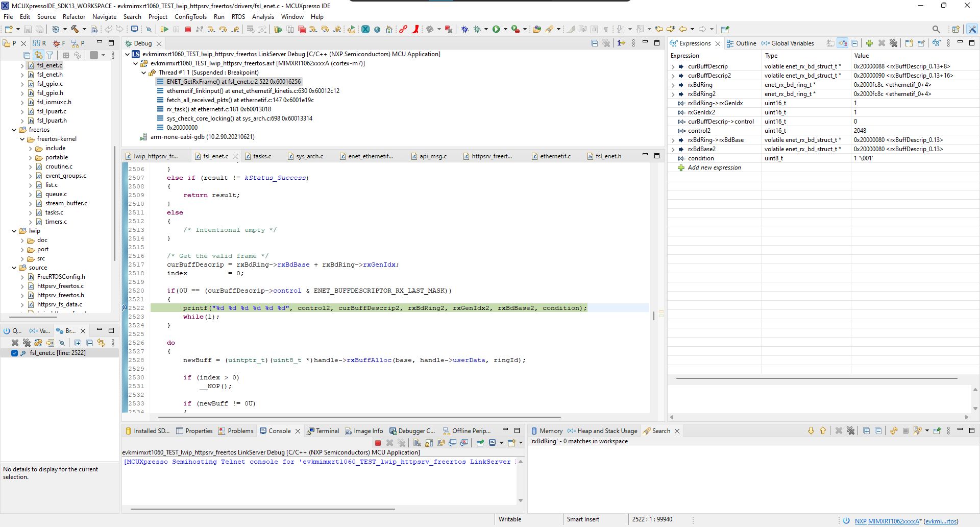This screenshot has width=980, height=527.
Task: Select Add new expression in Expressions view
Action: [x=714, y=167]
